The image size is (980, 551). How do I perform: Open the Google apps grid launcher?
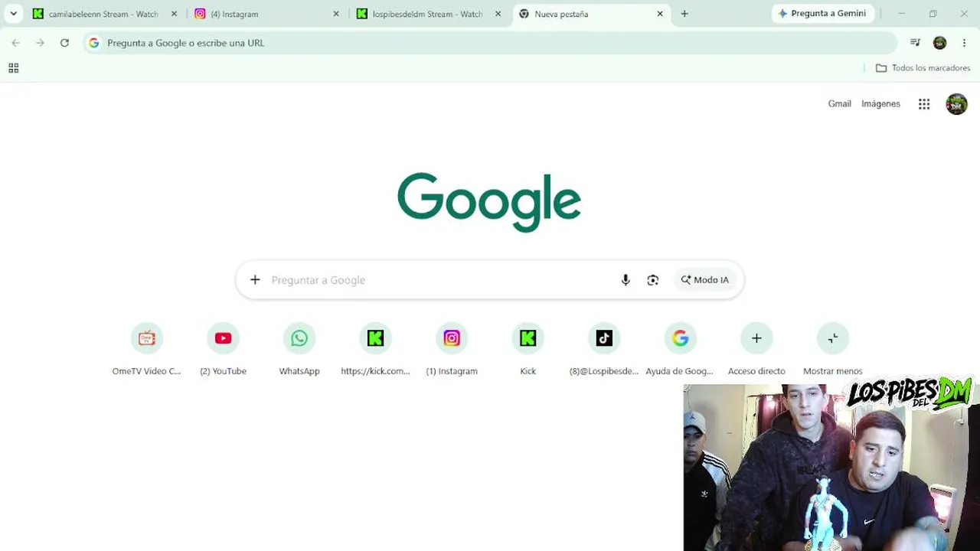[x=924, y=104]
